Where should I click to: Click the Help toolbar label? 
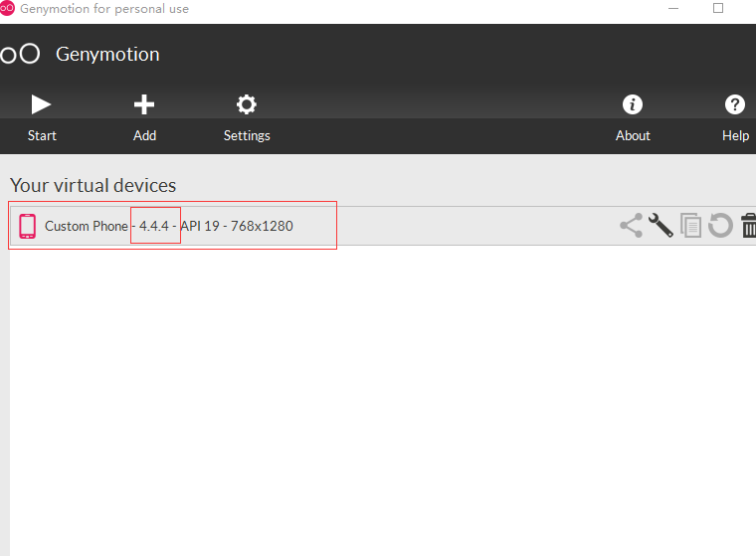pyautogui.click(x=735, y=135)
